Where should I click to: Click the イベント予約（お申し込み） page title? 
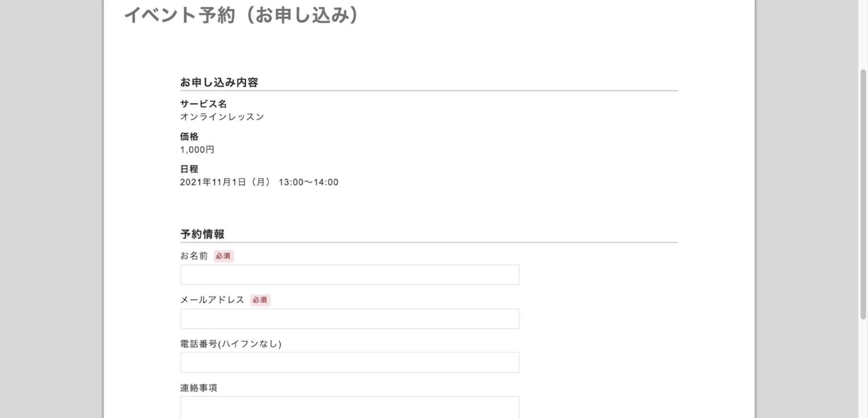tap(242, 15)
